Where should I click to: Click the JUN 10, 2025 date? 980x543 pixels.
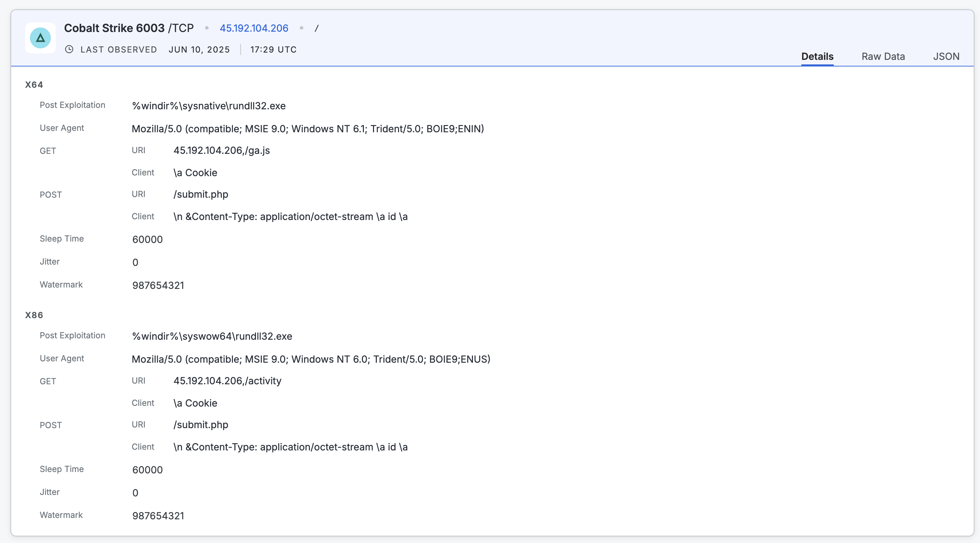coord(199,49)
